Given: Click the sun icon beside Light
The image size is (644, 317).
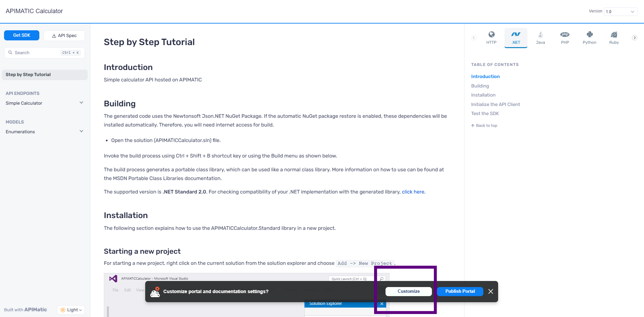Looking at the screenshot, I should click(x=63, y=310).
